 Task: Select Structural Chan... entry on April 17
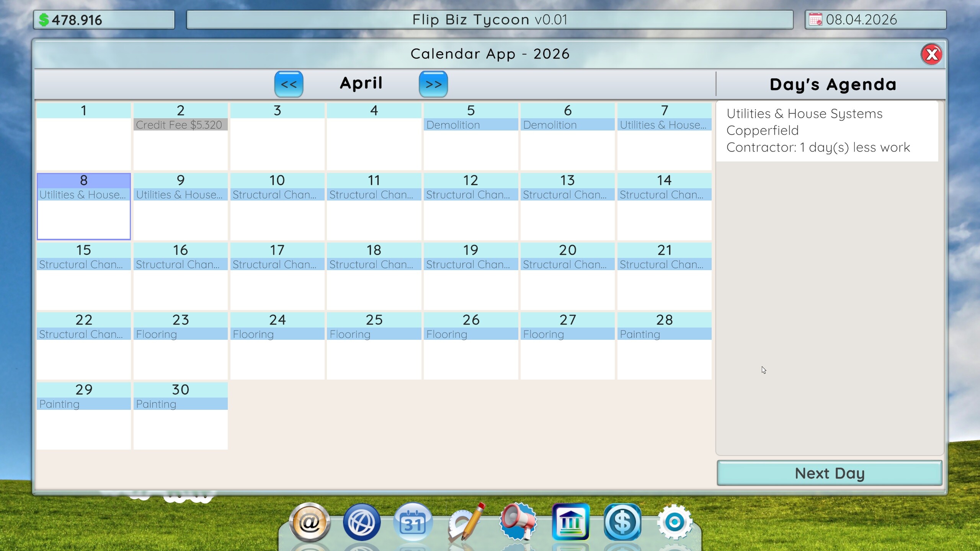pyautogui.click(x=277, y=264)
